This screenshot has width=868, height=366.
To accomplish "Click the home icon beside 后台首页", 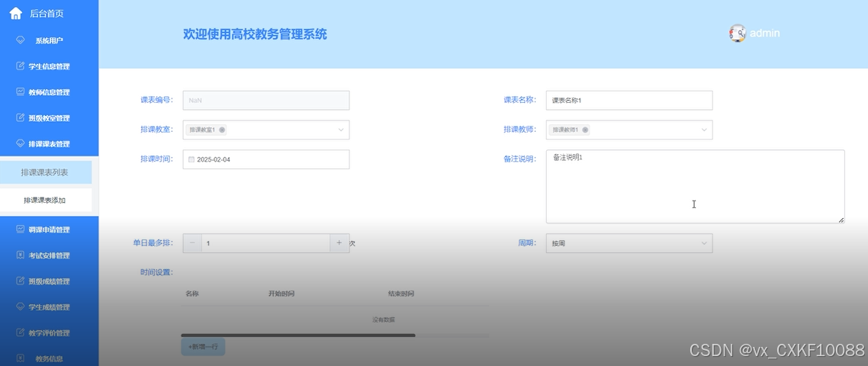I will click(16, 13).
